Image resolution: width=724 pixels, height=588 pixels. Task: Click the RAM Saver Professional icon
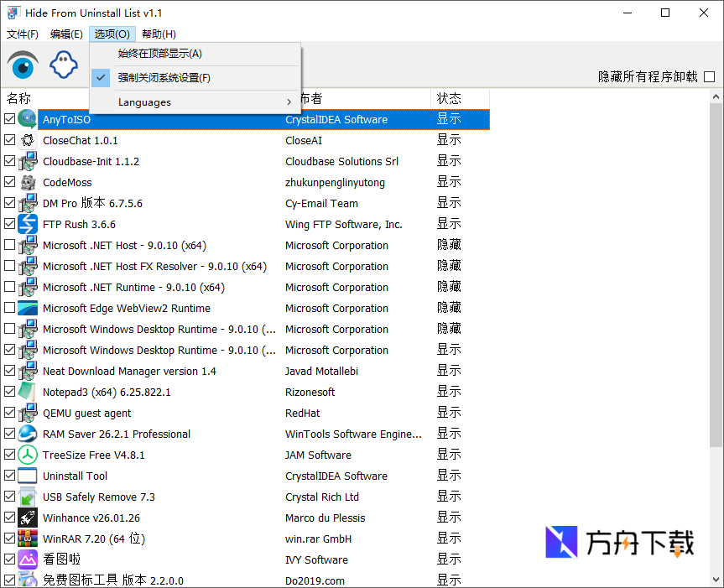click(x=28, y=434)
